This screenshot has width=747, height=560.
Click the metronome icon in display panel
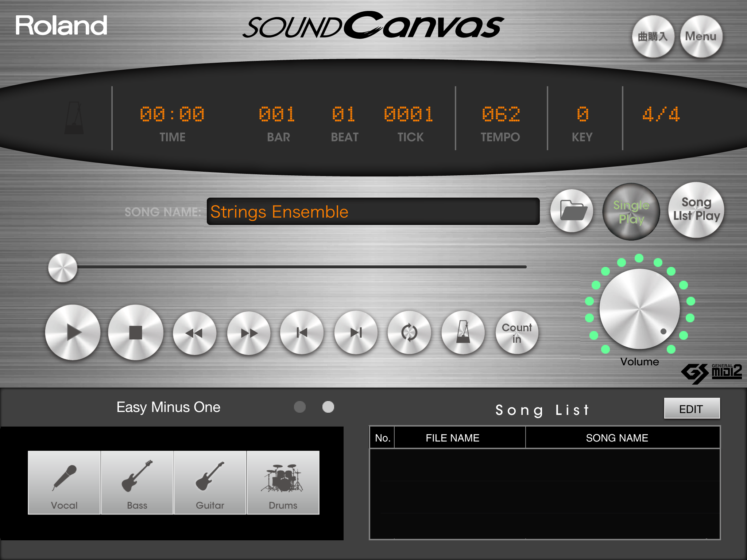click(74, 118)
